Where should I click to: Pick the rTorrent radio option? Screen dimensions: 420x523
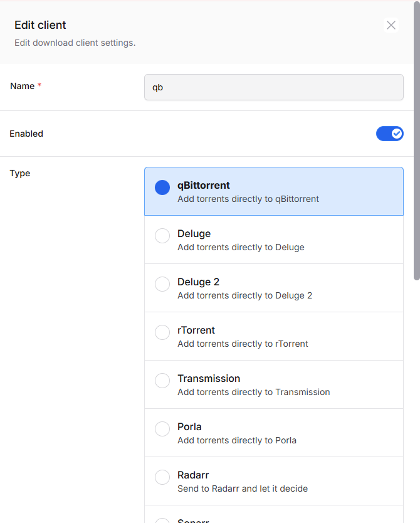point(162,332)
